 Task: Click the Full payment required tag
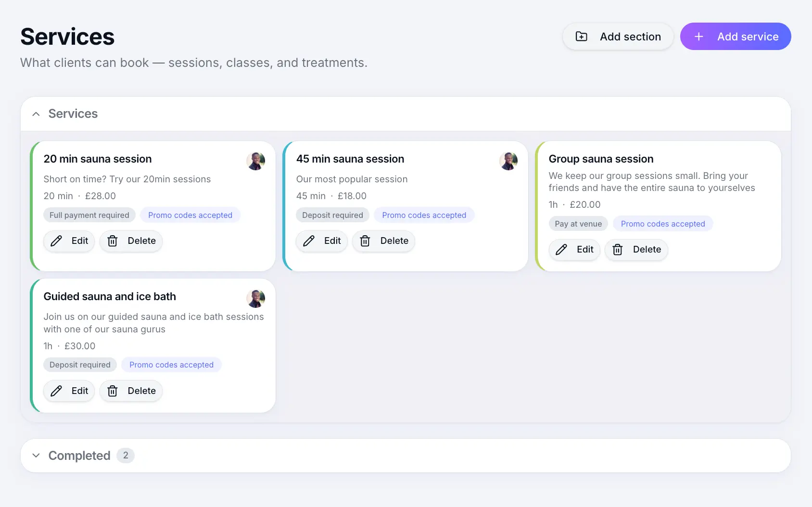click(89, 215)
